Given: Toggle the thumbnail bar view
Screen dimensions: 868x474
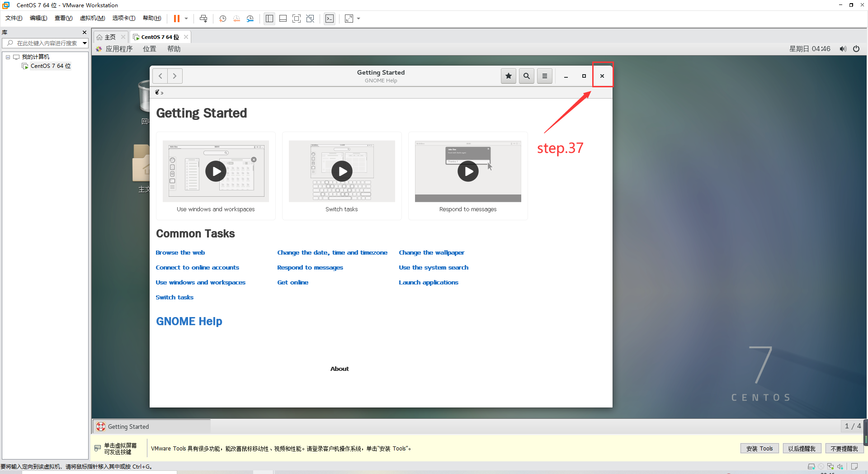Looking at the screenshot, I should pos(283,19).
